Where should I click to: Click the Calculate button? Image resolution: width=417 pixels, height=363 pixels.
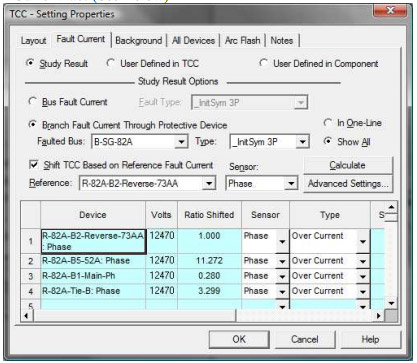(x=347, y=165)
